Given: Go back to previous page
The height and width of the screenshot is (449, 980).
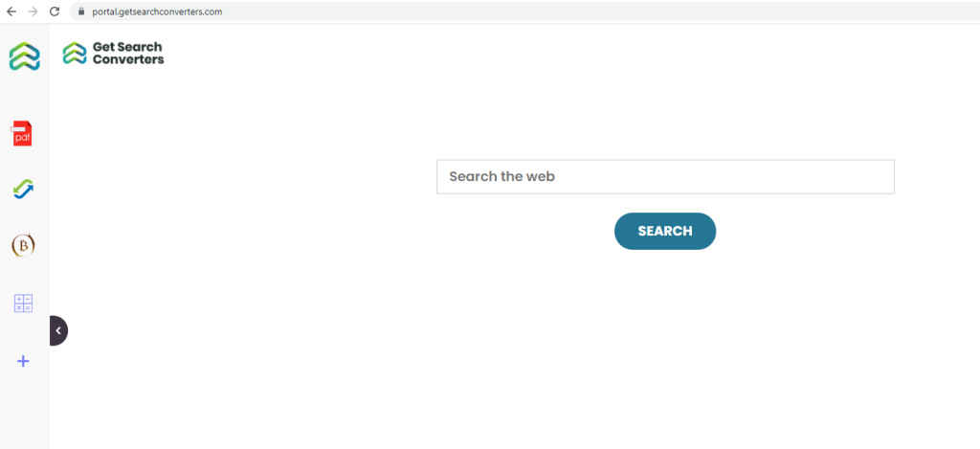Looking at the screenshot, I should [11, 11].
